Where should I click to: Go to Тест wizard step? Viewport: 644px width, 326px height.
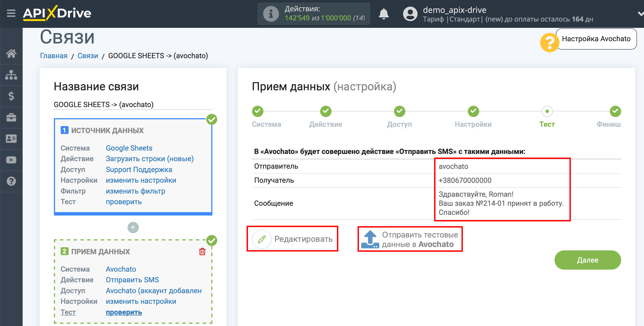tap(547, 111)
